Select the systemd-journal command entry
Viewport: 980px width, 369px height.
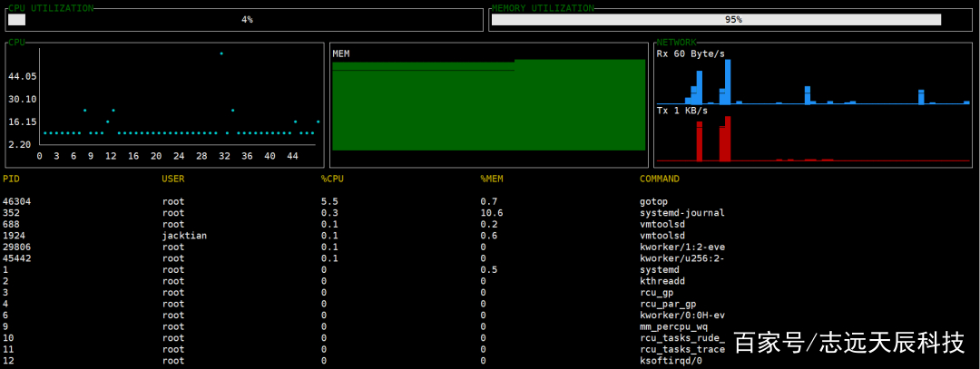(681, 213)
